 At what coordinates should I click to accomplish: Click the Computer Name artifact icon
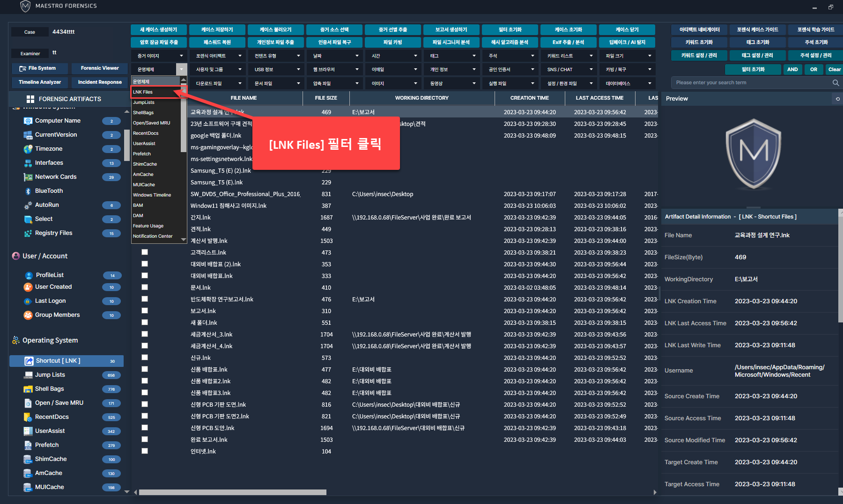[x=28, y=121]
